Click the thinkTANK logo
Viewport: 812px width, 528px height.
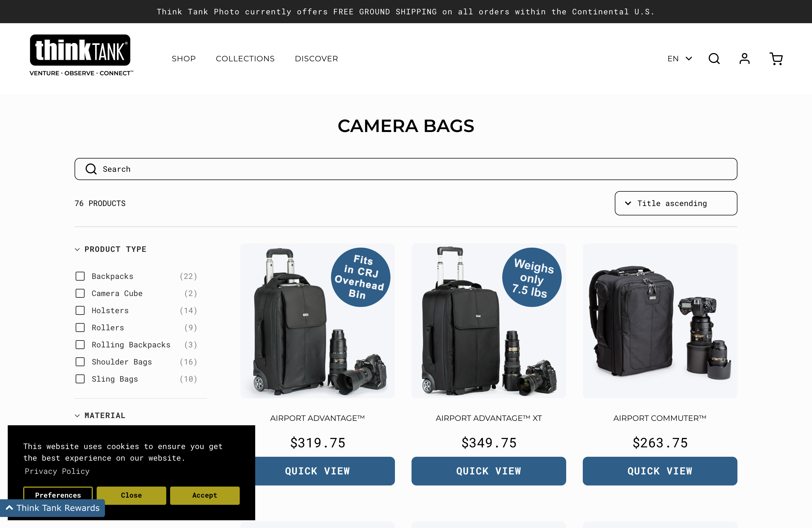(81, 55)
